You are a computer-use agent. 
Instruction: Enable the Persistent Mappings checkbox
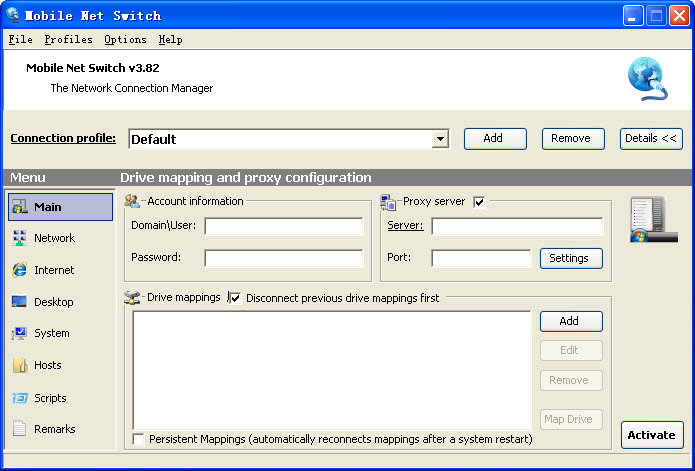tap(138, 439)
